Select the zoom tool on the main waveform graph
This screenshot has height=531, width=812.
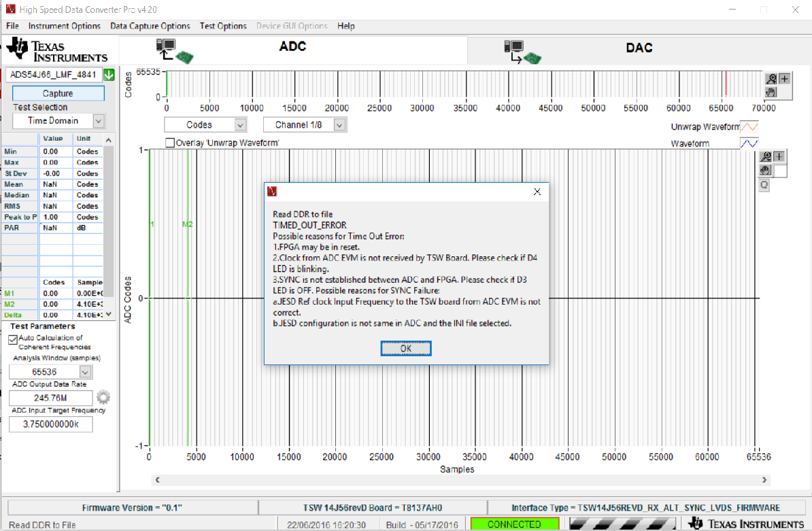coord(765,156)
